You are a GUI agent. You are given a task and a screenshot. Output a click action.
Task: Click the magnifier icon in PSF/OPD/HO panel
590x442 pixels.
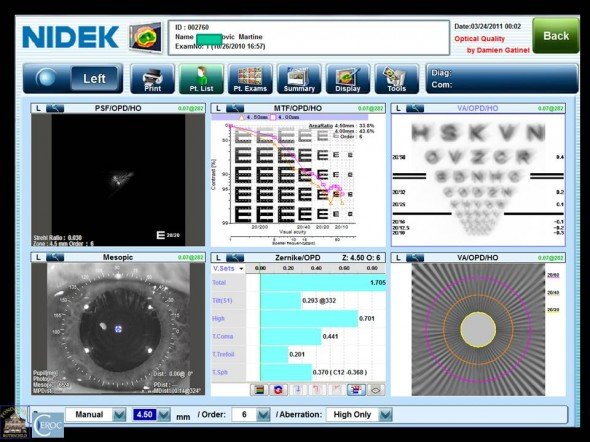(x=55, y=109)
